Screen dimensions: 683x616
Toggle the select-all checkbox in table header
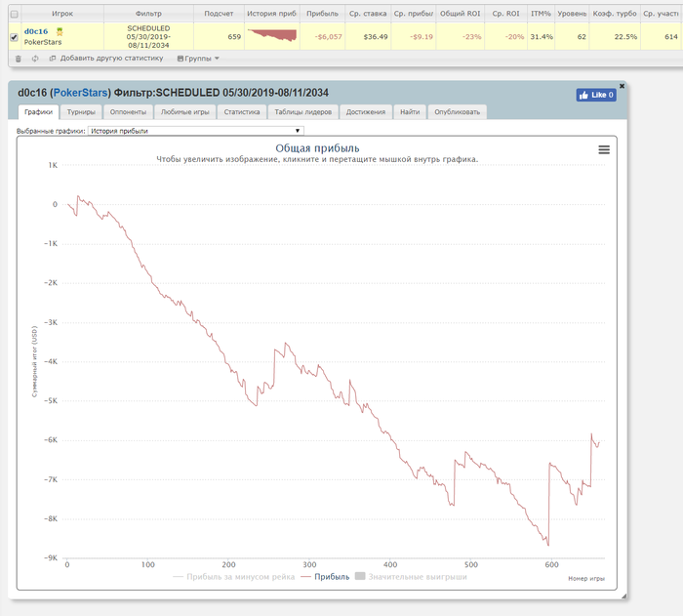coord(14,14)
